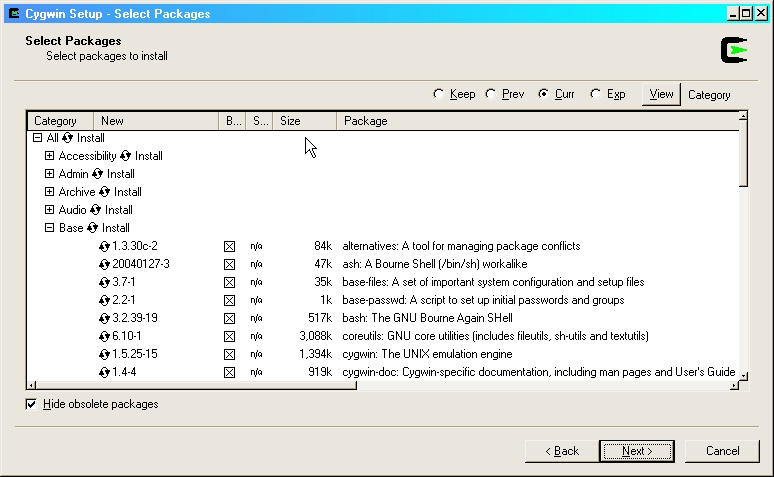Viewport: 774px width, 477px height.
Task: Click the Cygwin icon in the title bar
Action: (x=14, y=13)
